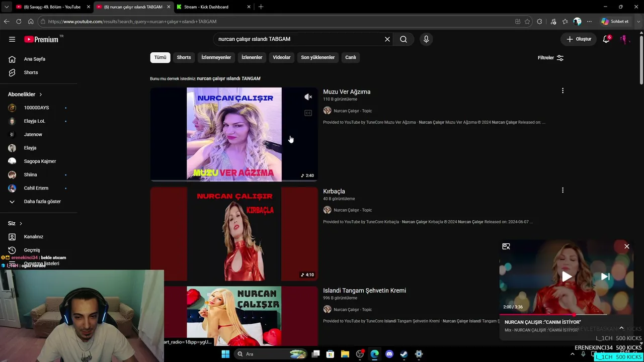Open Kanalınız from the sidebar
Image resolution: width=644 pixels, height=362 pixels.
point(34,237)
